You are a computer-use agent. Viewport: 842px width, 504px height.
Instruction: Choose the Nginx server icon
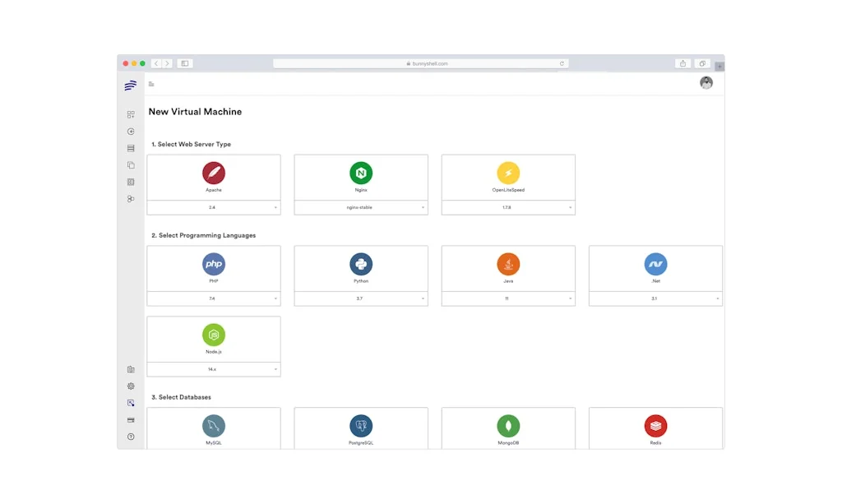tap(361, 173)
